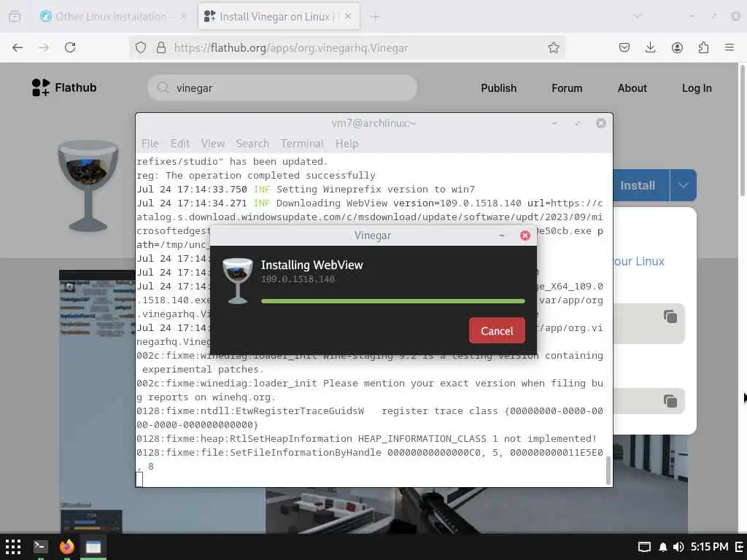Open the Vinegar screenshot thumbnail
747x560 pixels.
(x=97, y=402)
